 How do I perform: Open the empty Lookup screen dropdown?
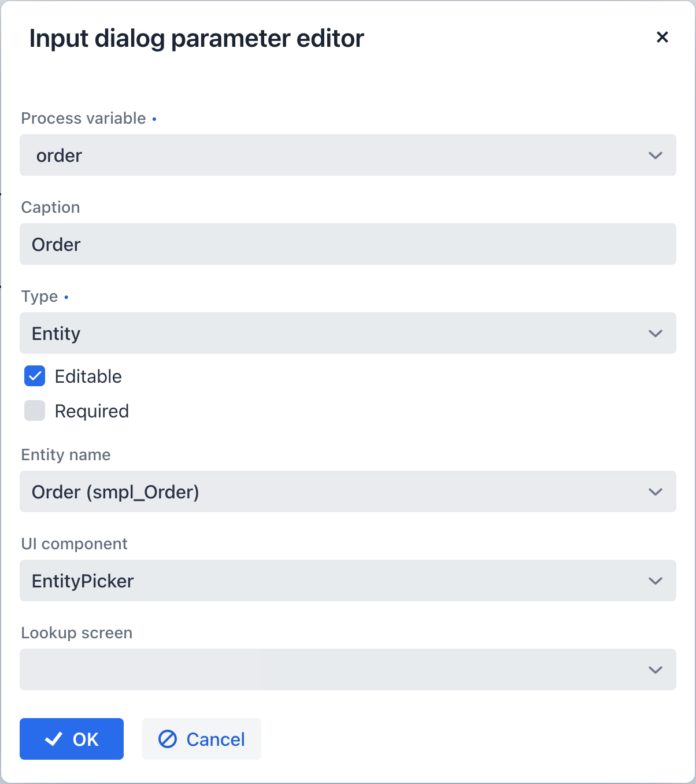(347, 670)
